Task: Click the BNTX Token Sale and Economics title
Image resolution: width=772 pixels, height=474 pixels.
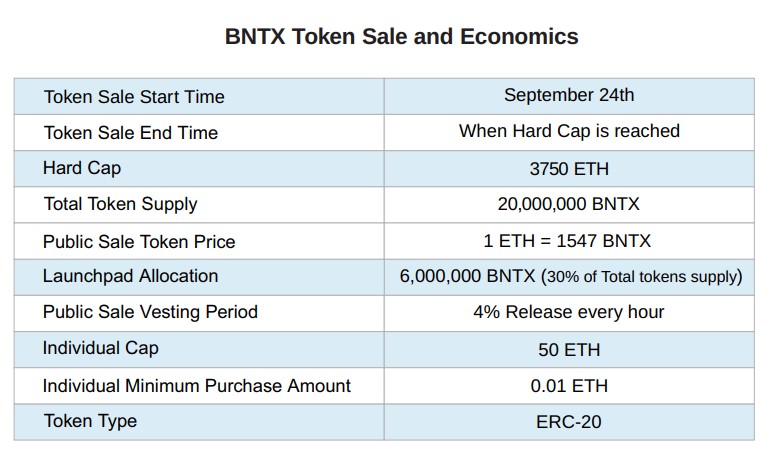Action: pyautogui.click(x=401, y=37)
